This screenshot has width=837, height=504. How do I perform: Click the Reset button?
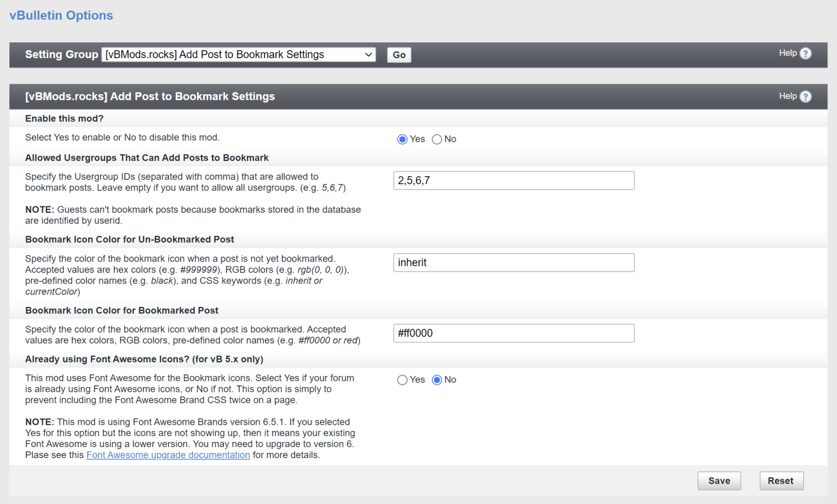(x=781, y=481)
